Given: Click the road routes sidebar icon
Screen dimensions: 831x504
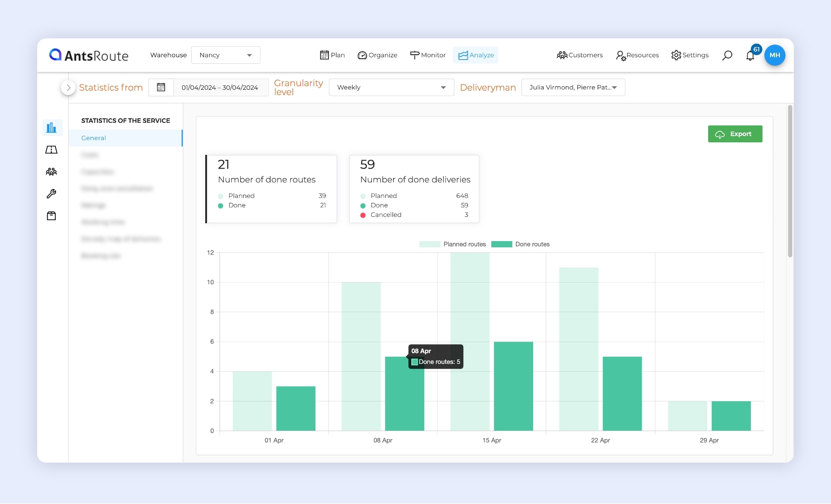Looking at the screenshot, I should pos(52,150).
